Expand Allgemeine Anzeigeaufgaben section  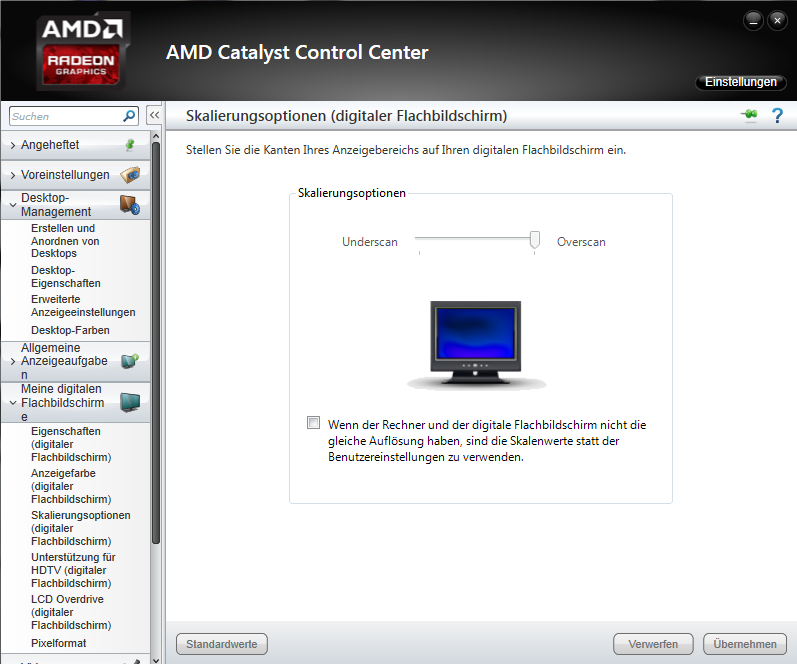click(13, 361)
